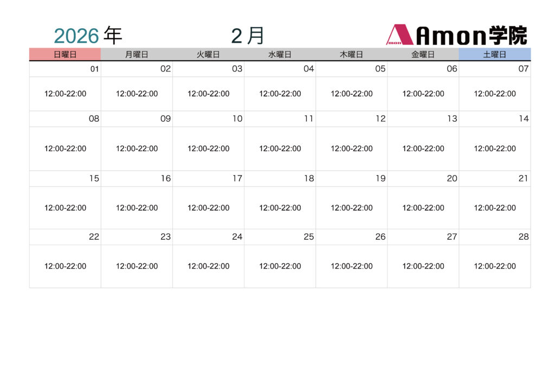Select date 23 in the Monday column
The width and height of the screenshot is (555, 392).
165,237
